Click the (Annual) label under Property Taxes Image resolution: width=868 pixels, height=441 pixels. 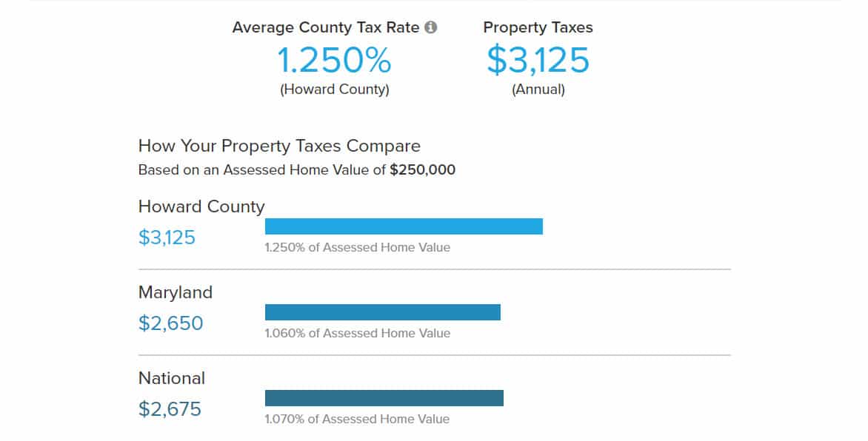point(538,90)
